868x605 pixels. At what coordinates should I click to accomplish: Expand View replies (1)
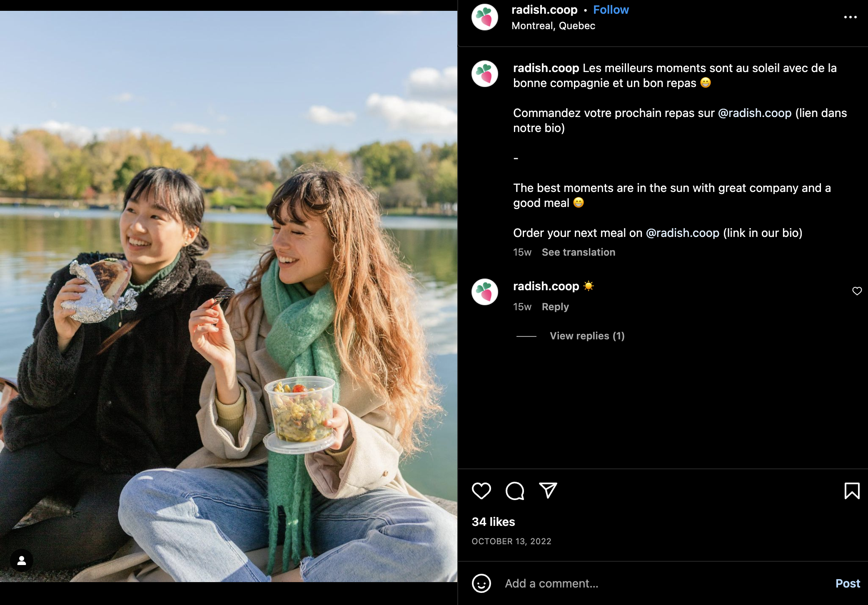pyautogui.click(x=587, y=336)
